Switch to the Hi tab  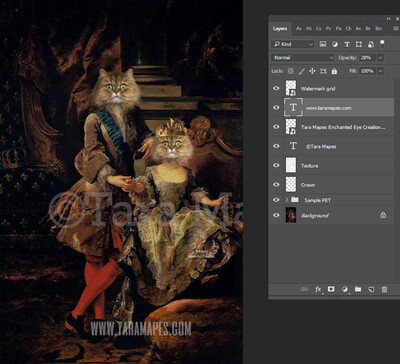(309, 29)
